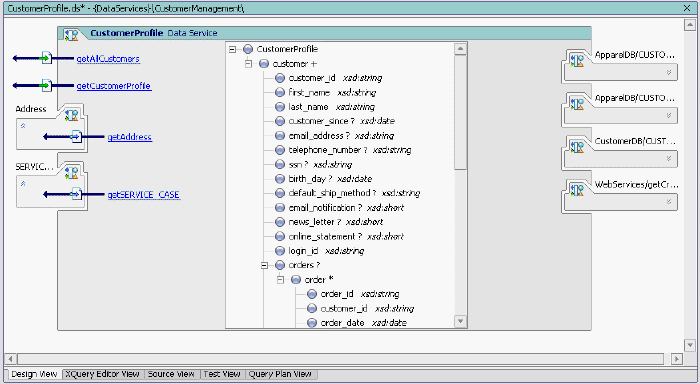Expand the WebServices/getCr source box chevron

coord(669,202)
